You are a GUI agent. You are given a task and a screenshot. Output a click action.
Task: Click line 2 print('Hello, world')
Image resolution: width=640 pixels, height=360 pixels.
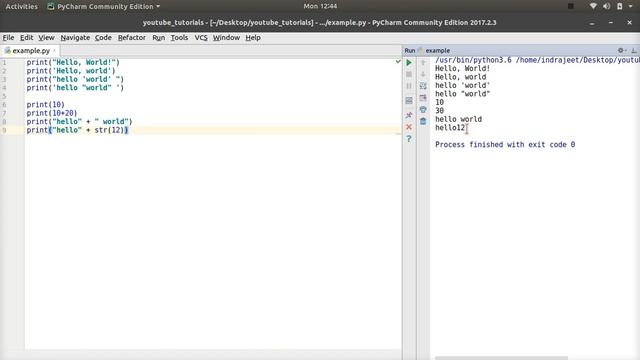[x=71, y=71]
